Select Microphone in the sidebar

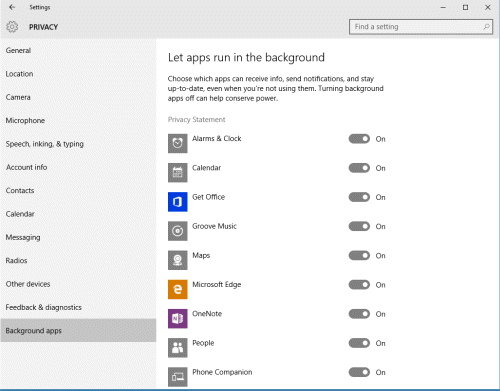click(78, 120)
